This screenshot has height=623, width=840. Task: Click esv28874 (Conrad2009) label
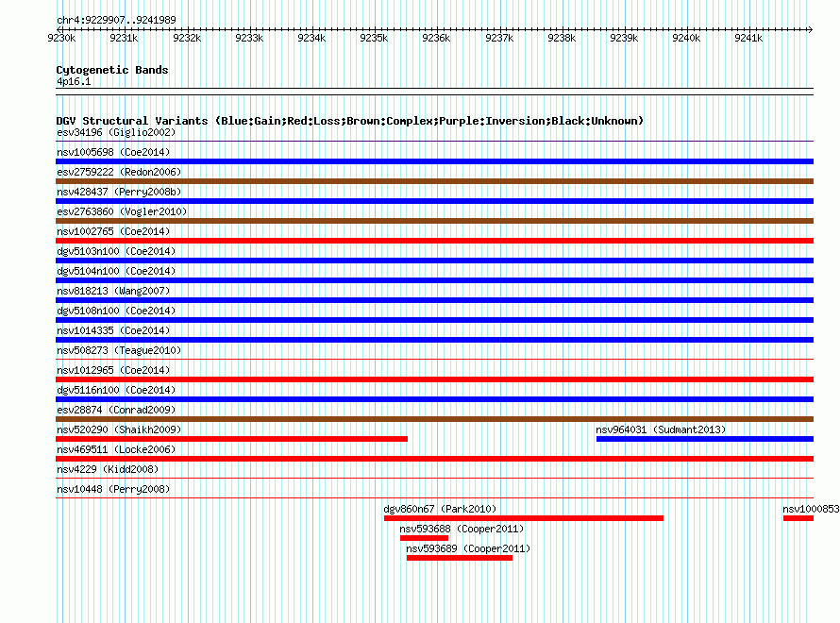(116, 410)
